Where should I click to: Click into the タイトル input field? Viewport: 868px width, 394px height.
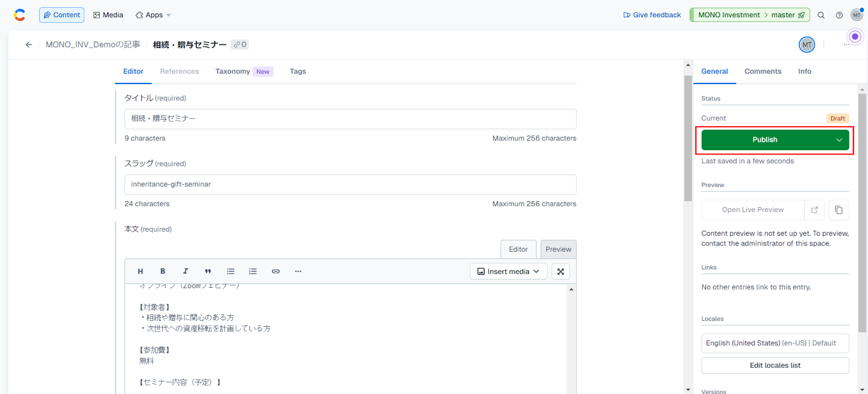[x=350, y=119]
